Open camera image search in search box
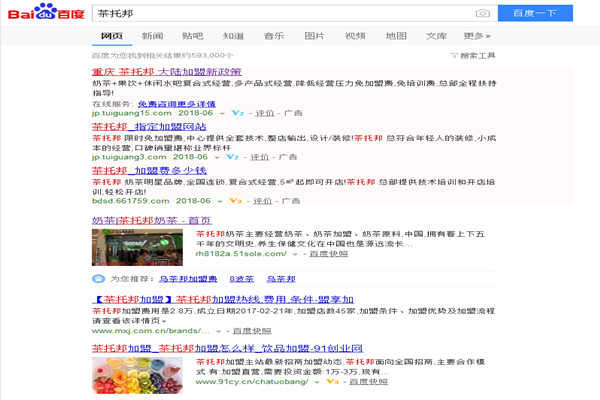 (x=483, y=13)
